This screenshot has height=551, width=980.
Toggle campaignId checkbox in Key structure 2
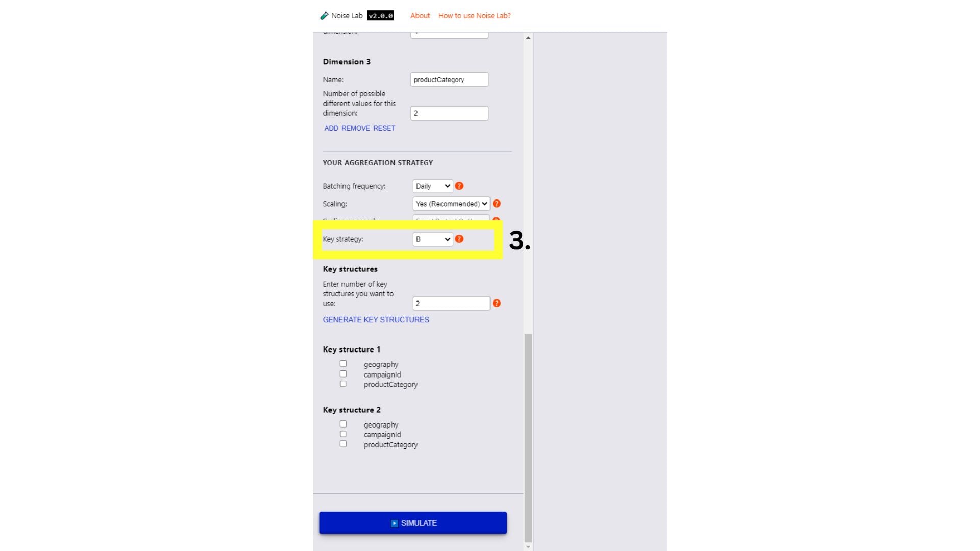click(342, 434)
